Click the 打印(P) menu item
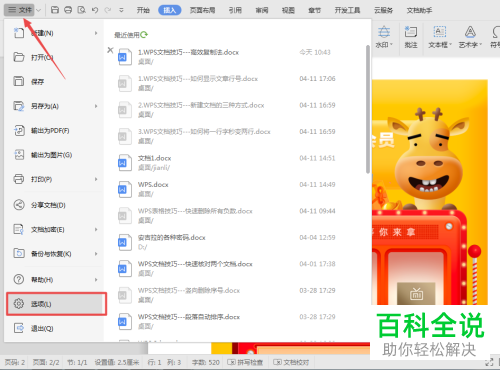The width and height of the screenshot is (500, 370). point(55,179)
